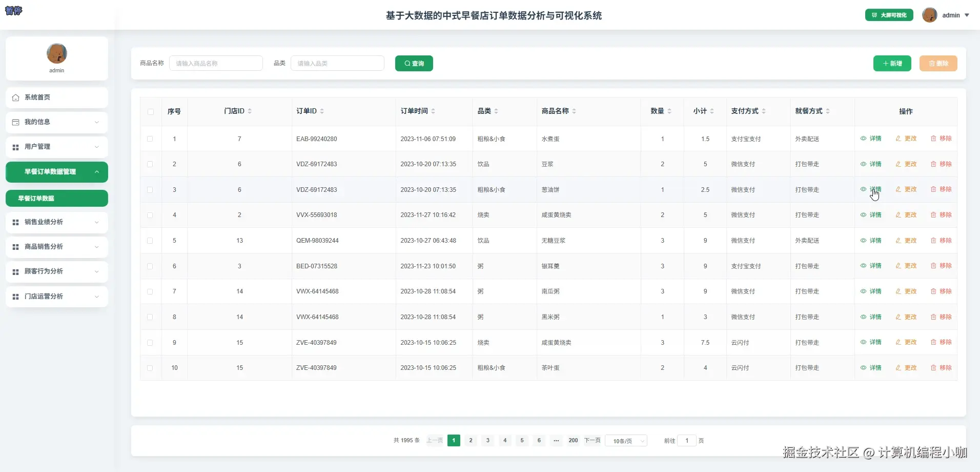Collapse the 早餐订单数据管理 menu section
Viewport: 980px width, 472px height.
click(x=56, y=172)
